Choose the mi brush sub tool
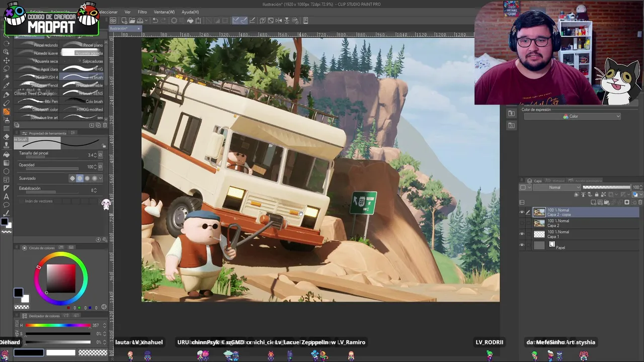 pyautogui.click(x=82, y=77)
